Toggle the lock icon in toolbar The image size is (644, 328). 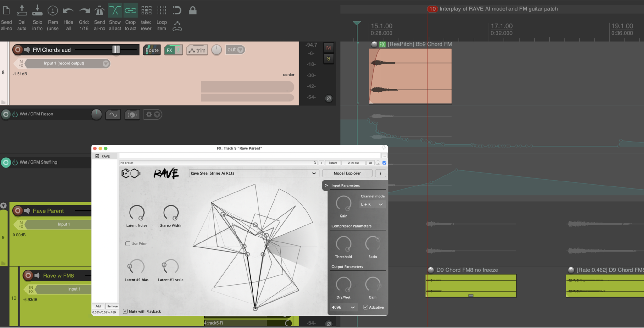pyautogui.click(x=192, y=11)
